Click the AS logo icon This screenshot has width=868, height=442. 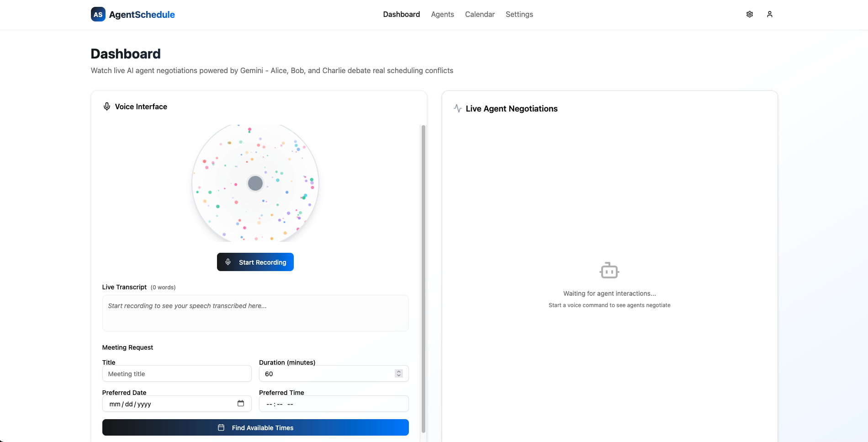click(98, 14)
